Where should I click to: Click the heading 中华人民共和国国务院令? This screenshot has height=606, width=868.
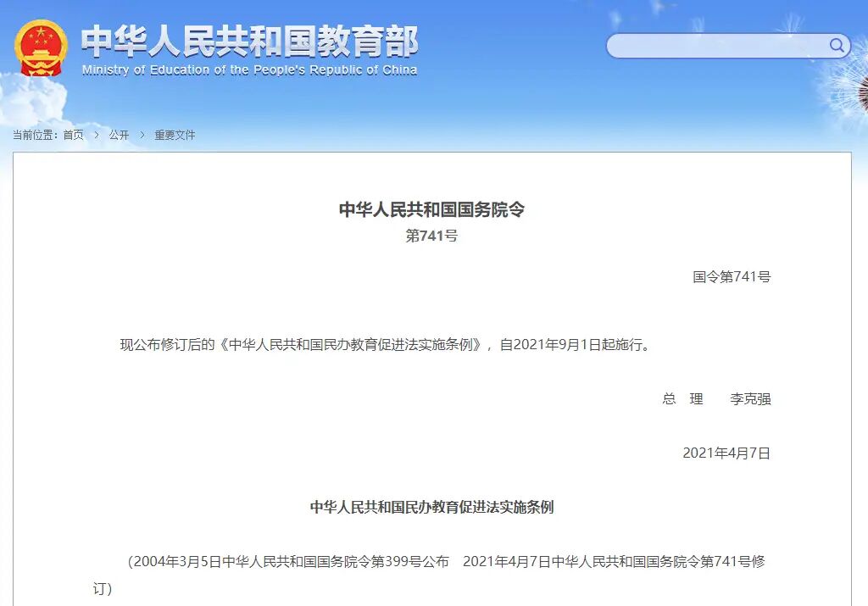[431, 209]
